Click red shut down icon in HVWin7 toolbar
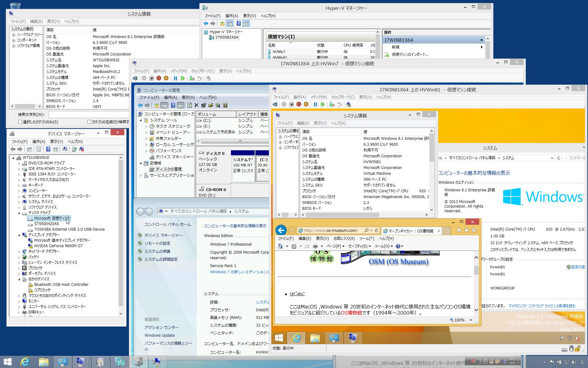588x368 pixels. pos(159,78)
